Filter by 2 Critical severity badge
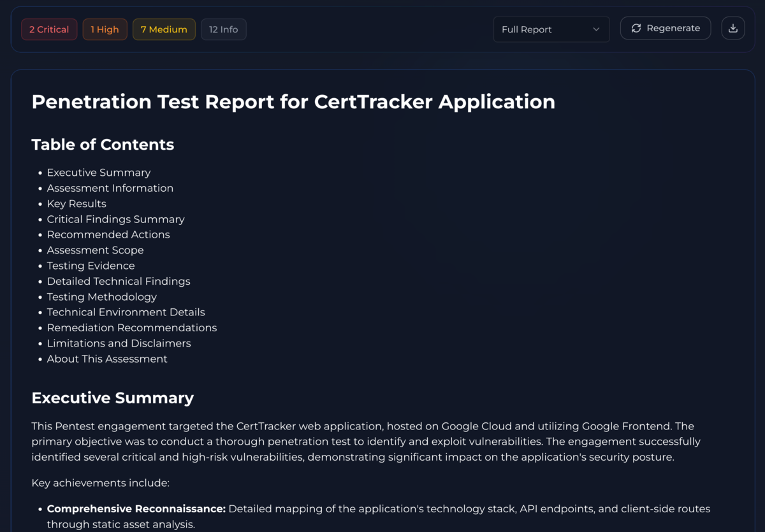 click(49, 29)
